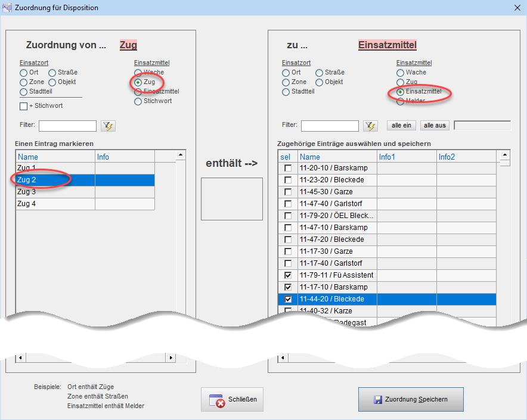Click the right panel filter funnel icon
This screenshot has width=527, height=420.
pos(370,126)
